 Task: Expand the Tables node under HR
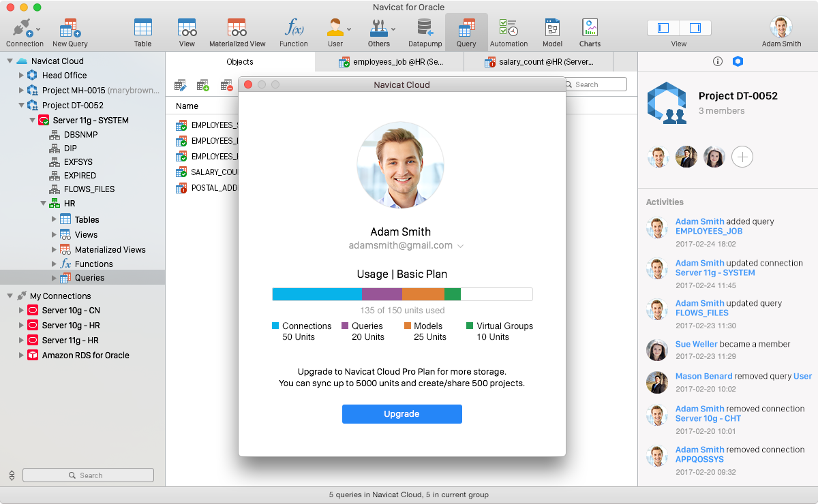click(x=54, y=219)
